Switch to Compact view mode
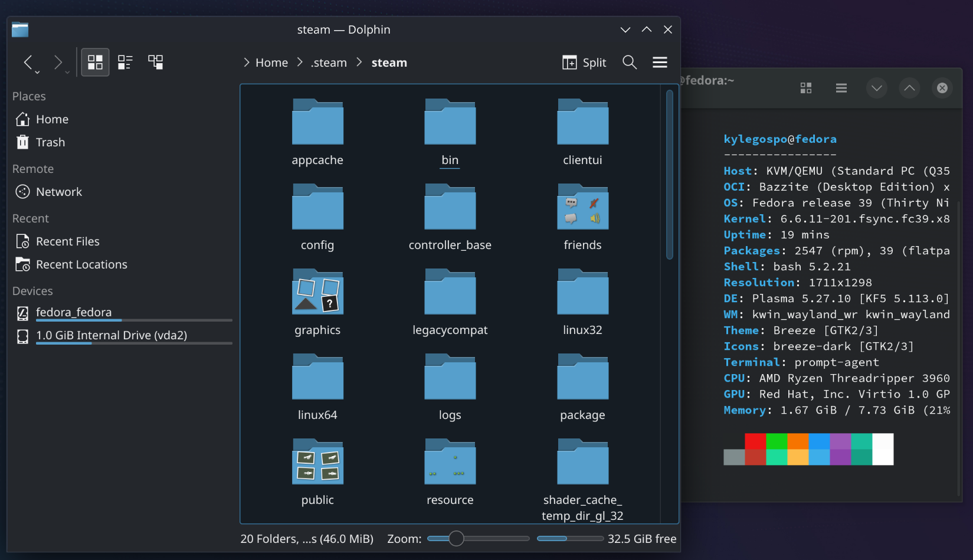Viewport: 973px width, 560px height. tap(125, 62)
